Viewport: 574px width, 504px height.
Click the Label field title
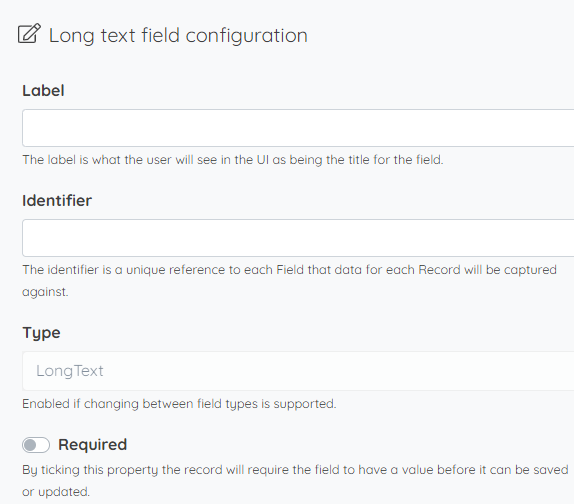pyautogui.click(x=43, y=90)
